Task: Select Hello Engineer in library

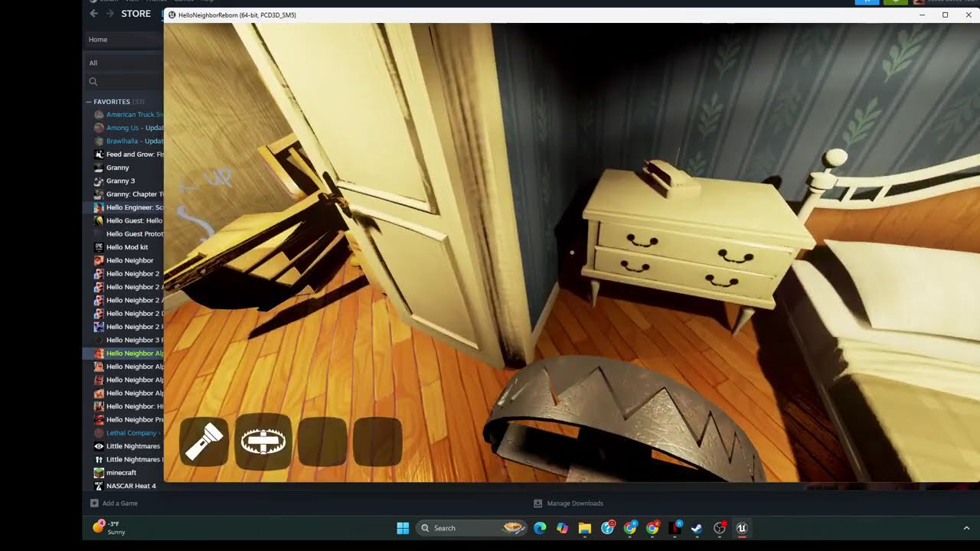Action: [135, 207]
